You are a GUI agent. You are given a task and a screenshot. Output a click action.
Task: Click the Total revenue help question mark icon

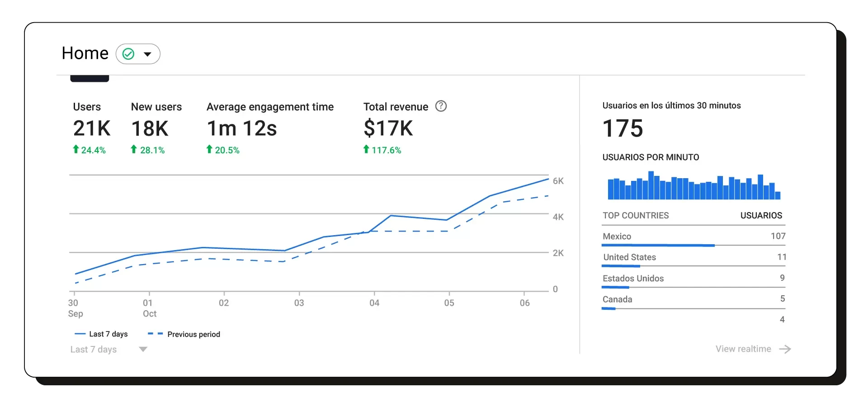[x=441, y=106]
